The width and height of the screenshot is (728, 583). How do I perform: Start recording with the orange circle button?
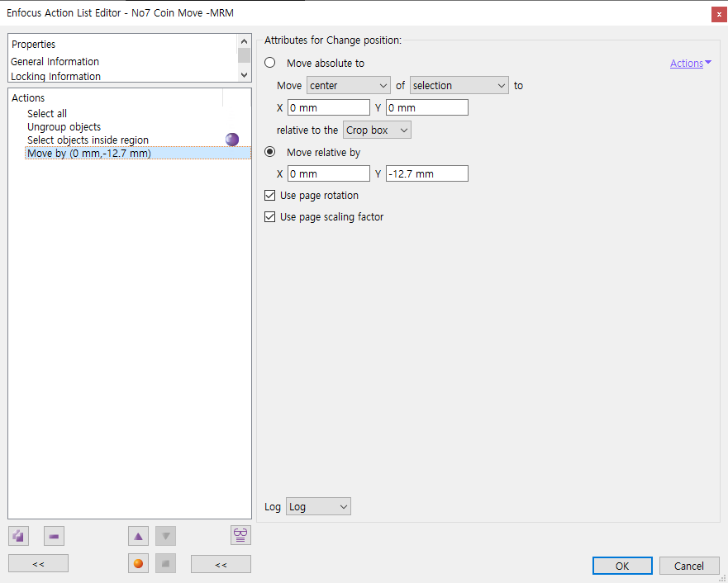click(x=138, y=564)
